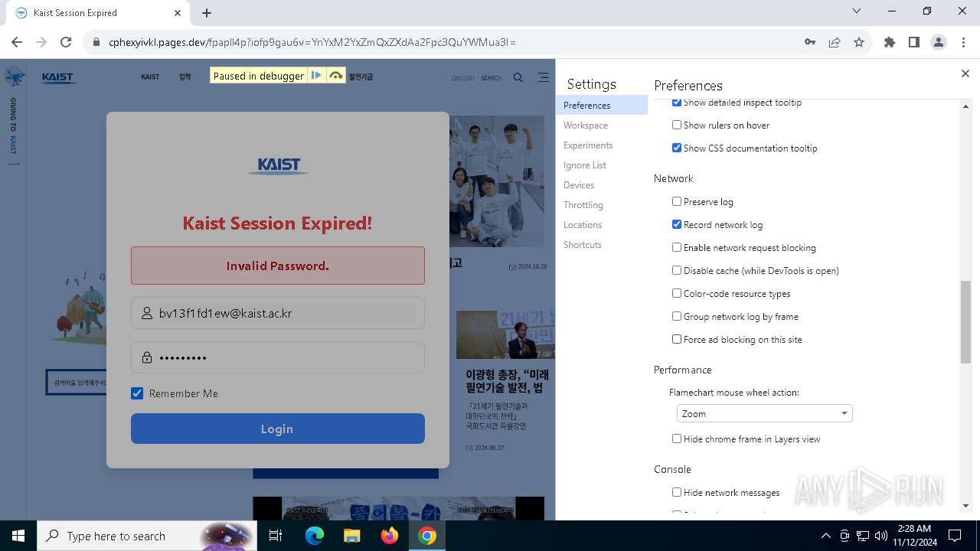The image size is (980, 551).
Task: Click the KAIST menu link in site header
Action: pos(150,77)
